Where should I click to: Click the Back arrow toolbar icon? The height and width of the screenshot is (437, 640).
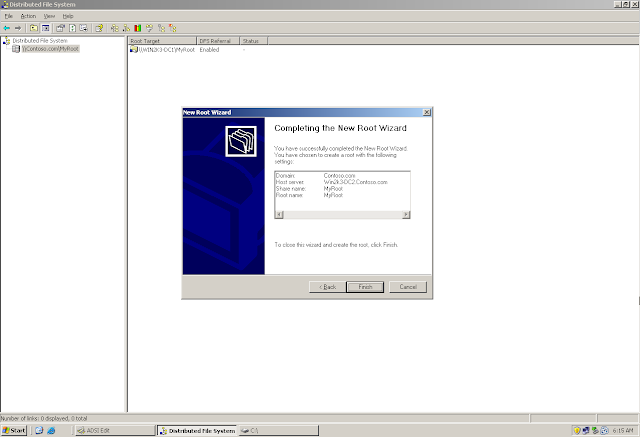7,28
